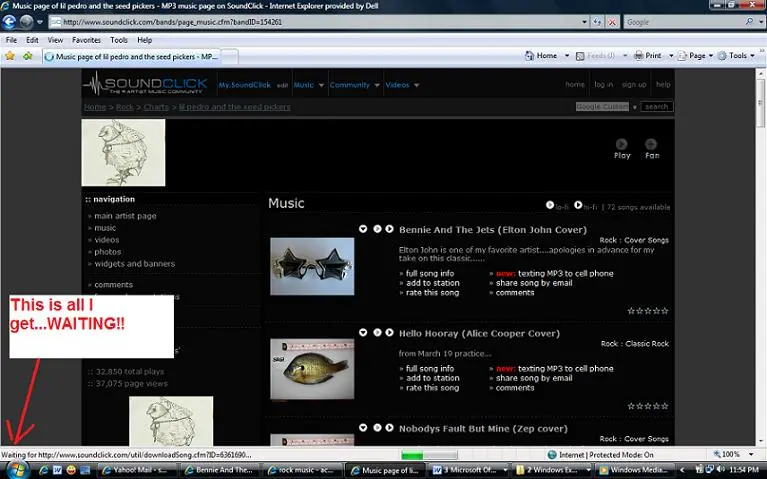Viewport: 767px width, 479px height.
Task: Click the Rock breadcrumb link
Action: pos(125,107)
